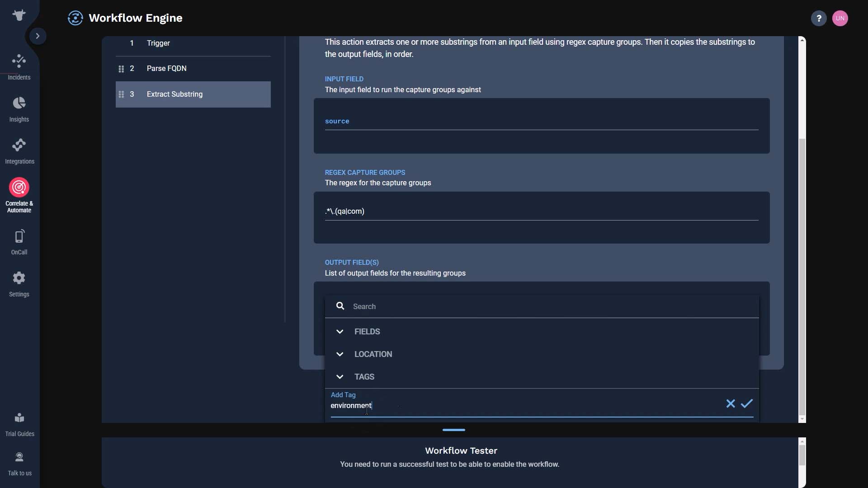Click the BigPanda bull logo icon
This screenshot has width=868, height=488.
(19, 15)
